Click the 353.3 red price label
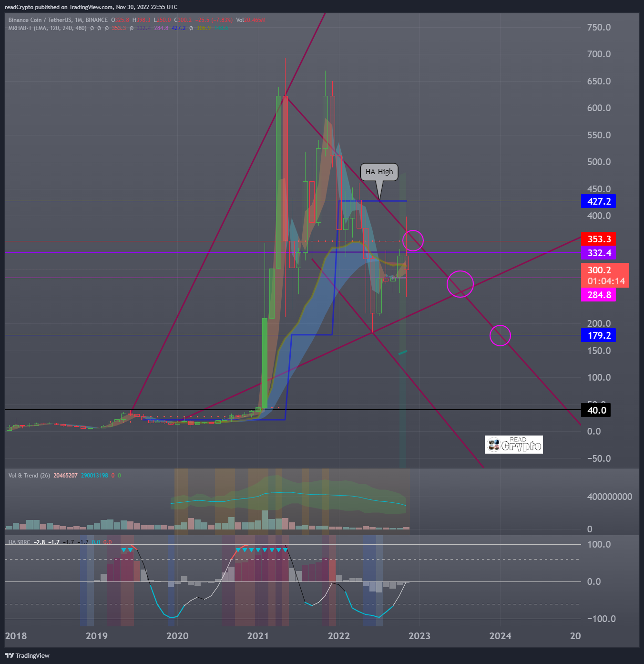Screen dimensions: 644x664 [x=598, y=239]
